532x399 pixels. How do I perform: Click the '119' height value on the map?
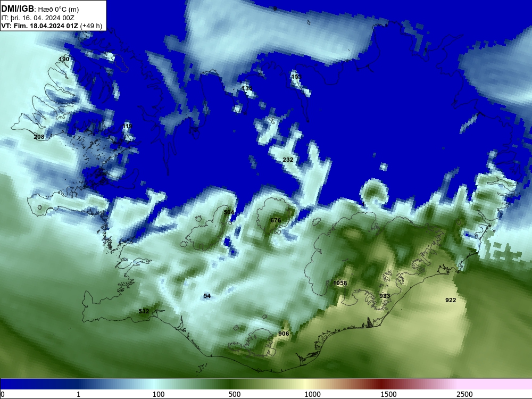pyautogui.click(x=127, y=126)
